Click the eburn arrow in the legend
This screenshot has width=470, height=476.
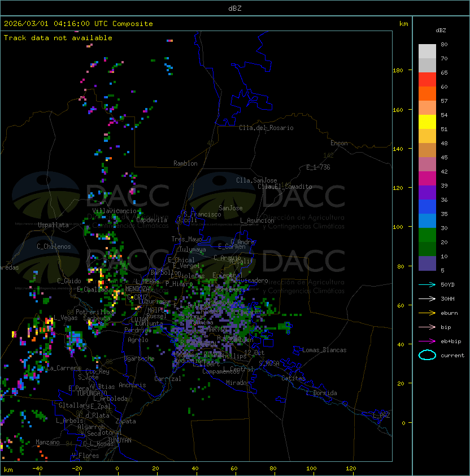pos(427,313)
